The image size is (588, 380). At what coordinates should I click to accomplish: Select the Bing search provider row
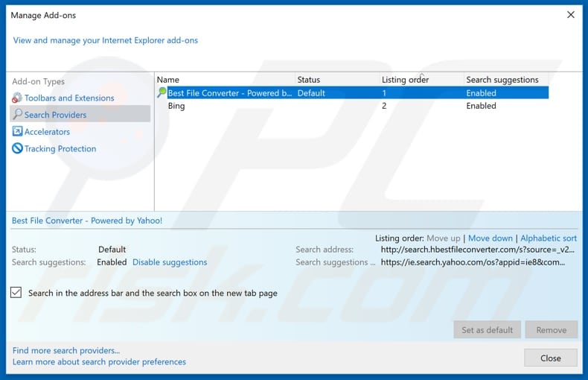[353, 106]
